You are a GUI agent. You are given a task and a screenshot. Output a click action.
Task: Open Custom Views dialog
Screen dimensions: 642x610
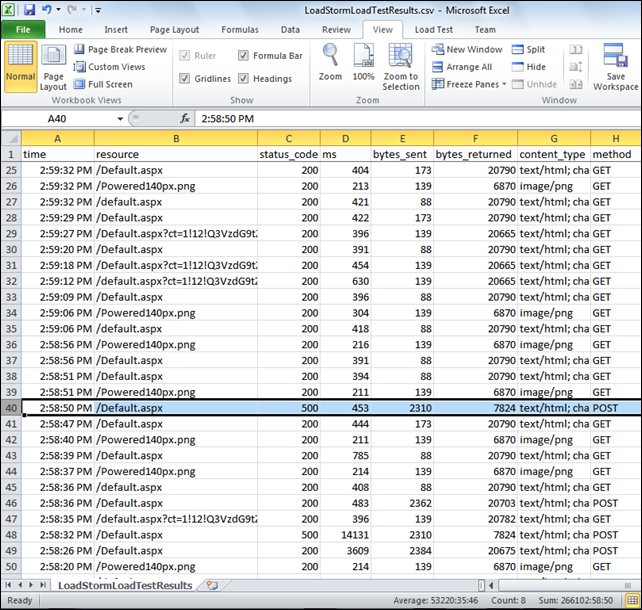pyautogui.click(x=109, y=67)
